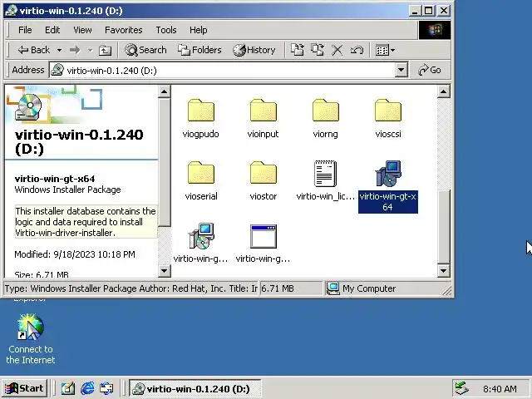Viewport: 532px width, 399px height.
Task: Click the Undo toolbar icon
Action: [357, 50]
